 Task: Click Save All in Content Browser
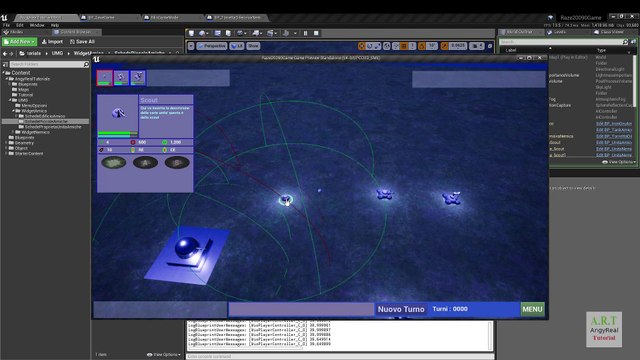click(x=82, y=42)
